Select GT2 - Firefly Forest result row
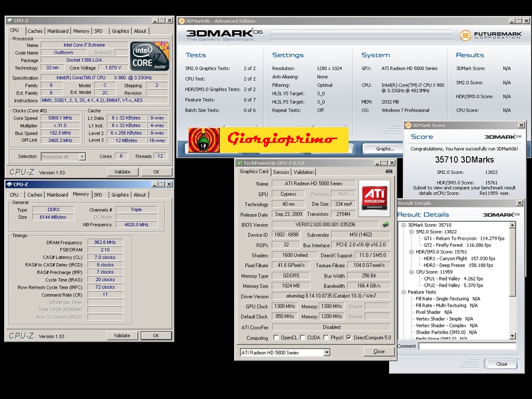This screenshot has width=532, height=399. coord(457,245)
